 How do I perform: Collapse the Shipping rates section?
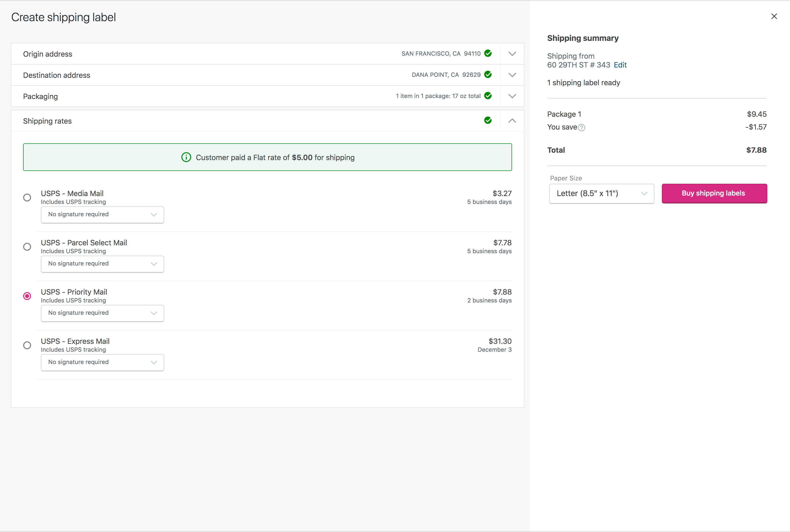coord(512,121)
